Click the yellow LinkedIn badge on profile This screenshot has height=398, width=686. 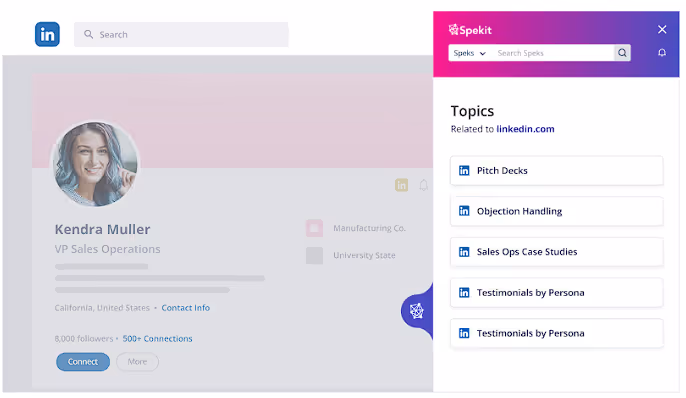[x=401, y=185]
